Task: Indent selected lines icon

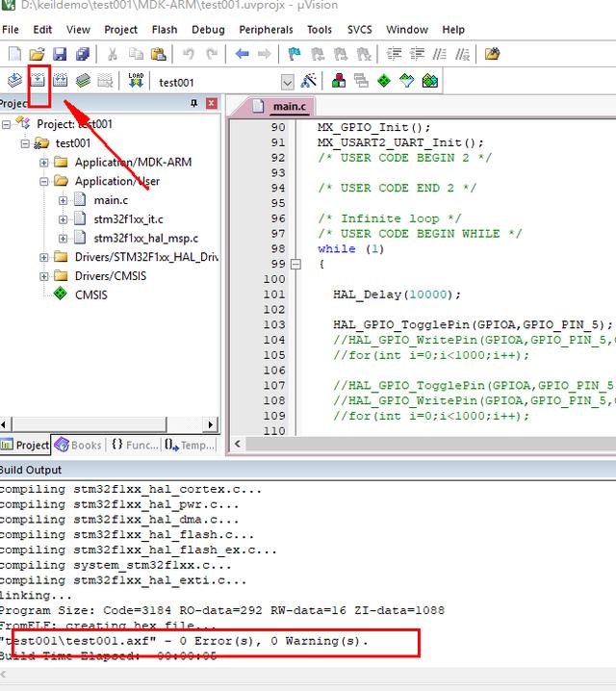Action: click(394, 54)
